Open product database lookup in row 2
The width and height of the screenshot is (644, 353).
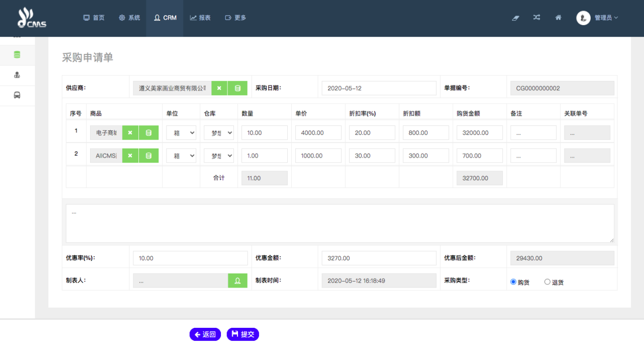pos(148,156)
